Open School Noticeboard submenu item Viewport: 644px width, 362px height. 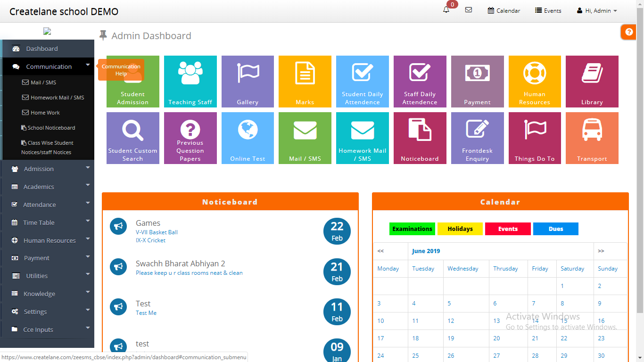click(x=51, y=128)
